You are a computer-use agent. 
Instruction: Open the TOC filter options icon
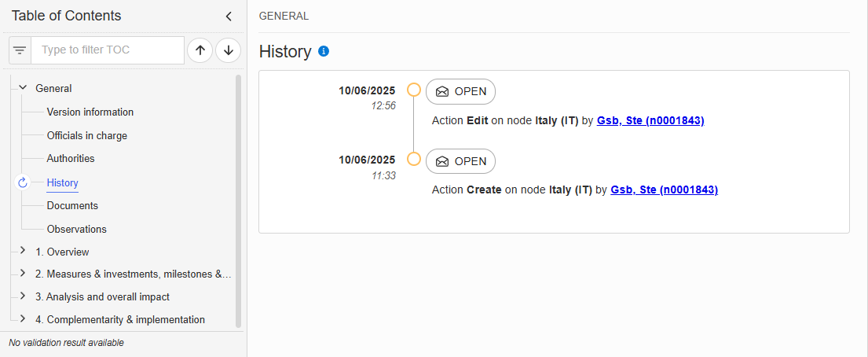click(x=20, y=50)
